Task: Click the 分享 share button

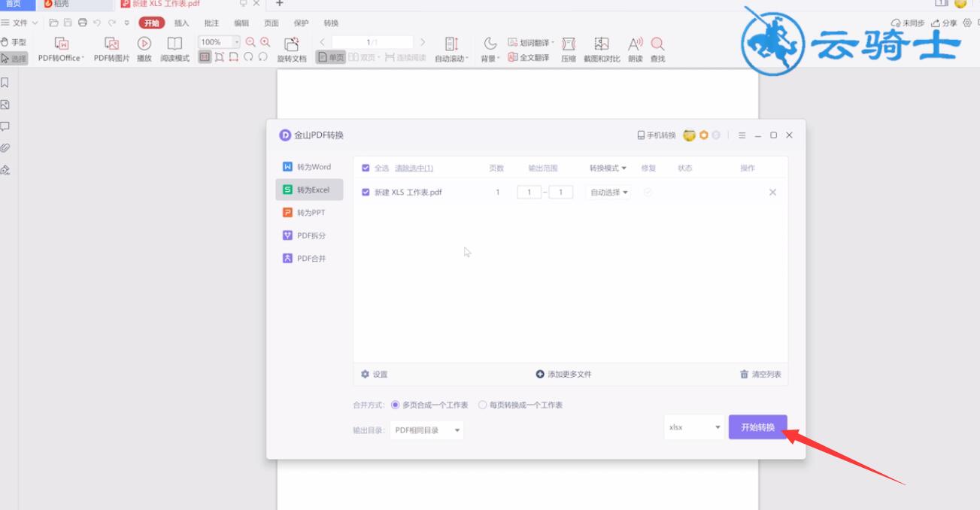Action: pyautogui.click(x=944, y=23)
